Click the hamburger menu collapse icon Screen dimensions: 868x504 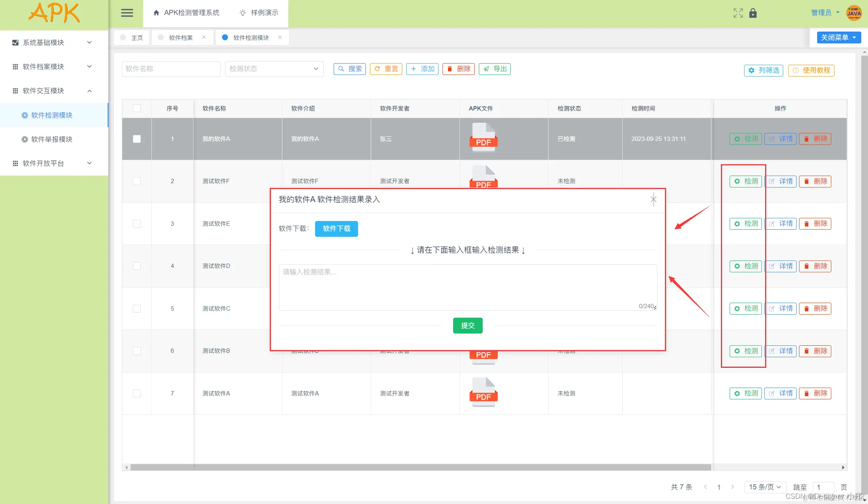click(x=127, y=13)
